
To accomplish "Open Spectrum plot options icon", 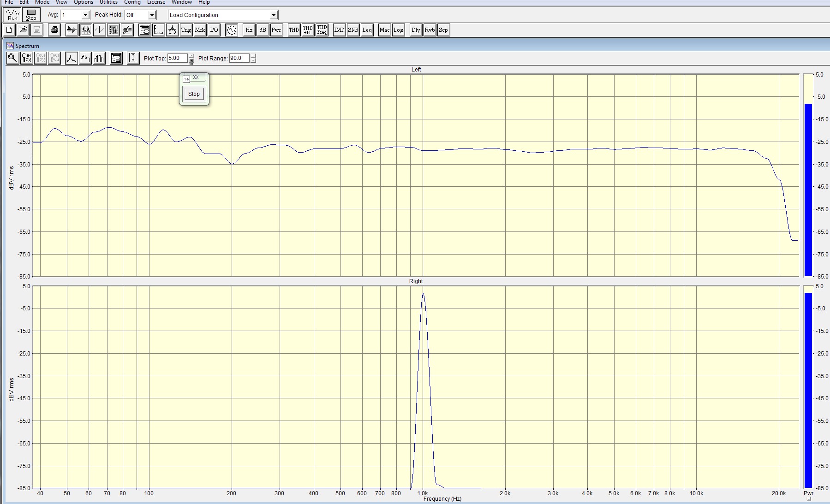I will [x=116, y=58].
